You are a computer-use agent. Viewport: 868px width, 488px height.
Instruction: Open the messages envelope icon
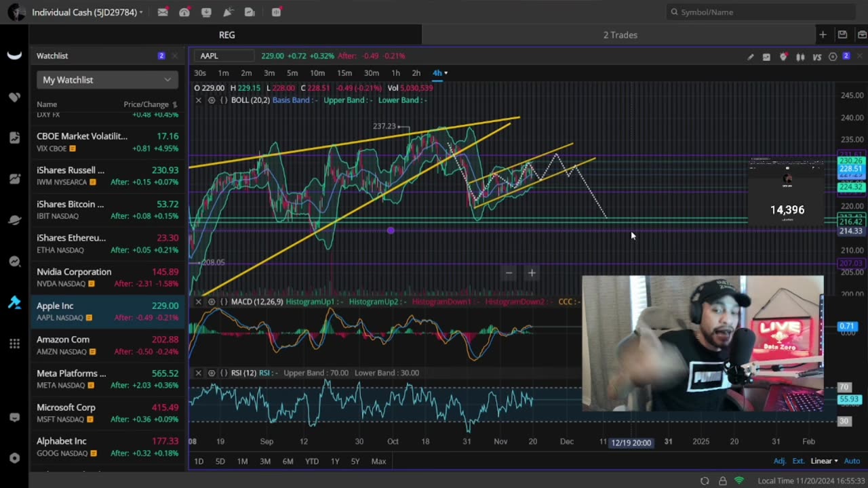pyautogui.click(x=163, y=12)
